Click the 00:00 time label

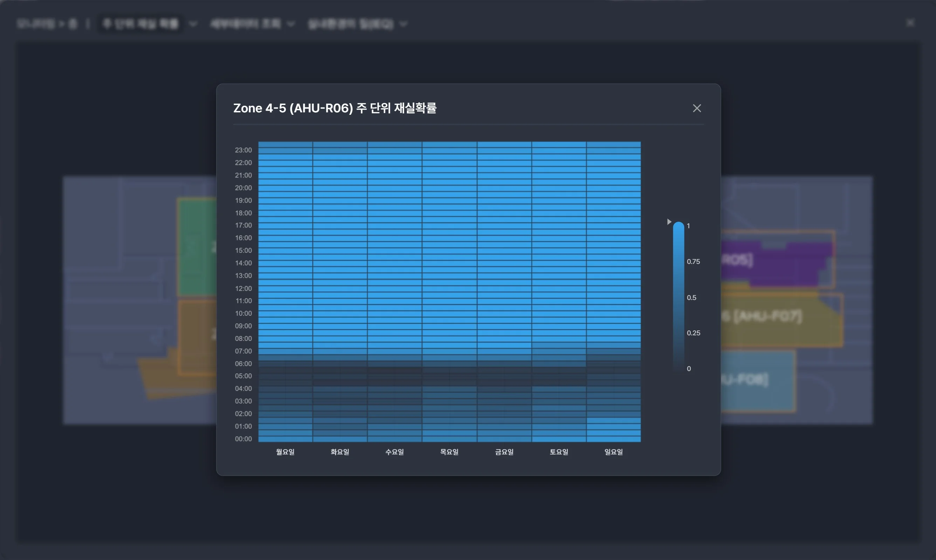(x=243, y=439)
